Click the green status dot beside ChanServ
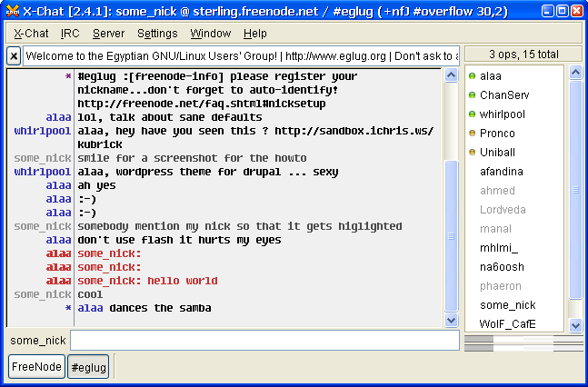588x387 pixels. (472, 95)
